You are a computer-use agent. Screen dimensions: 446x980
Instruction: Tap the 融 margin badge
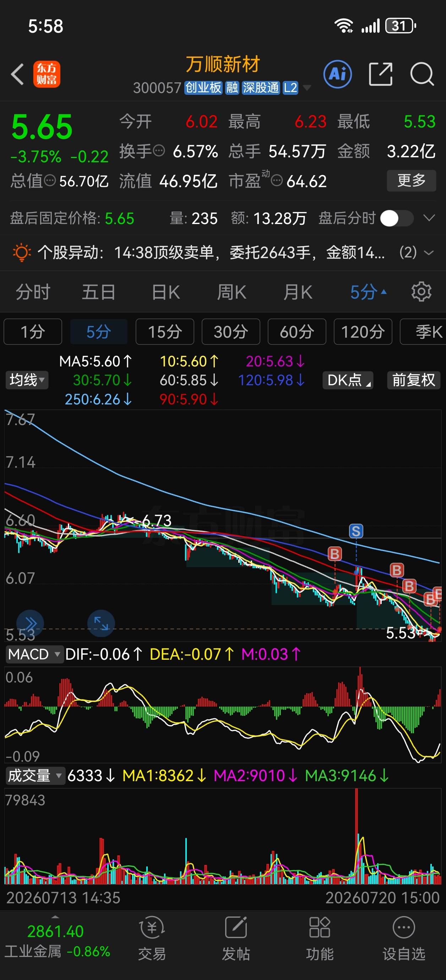[232, 88]
